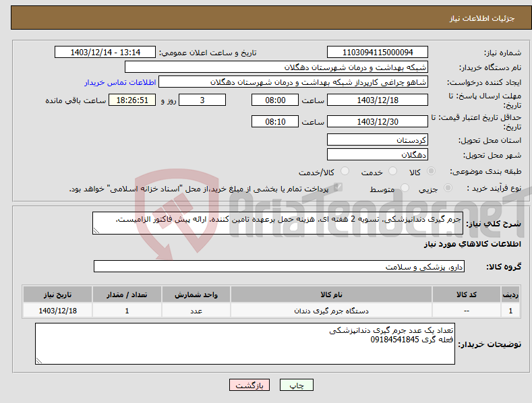532x403 pixels.
Task: Click the buyer notes textarea
Action: [245, 344]
